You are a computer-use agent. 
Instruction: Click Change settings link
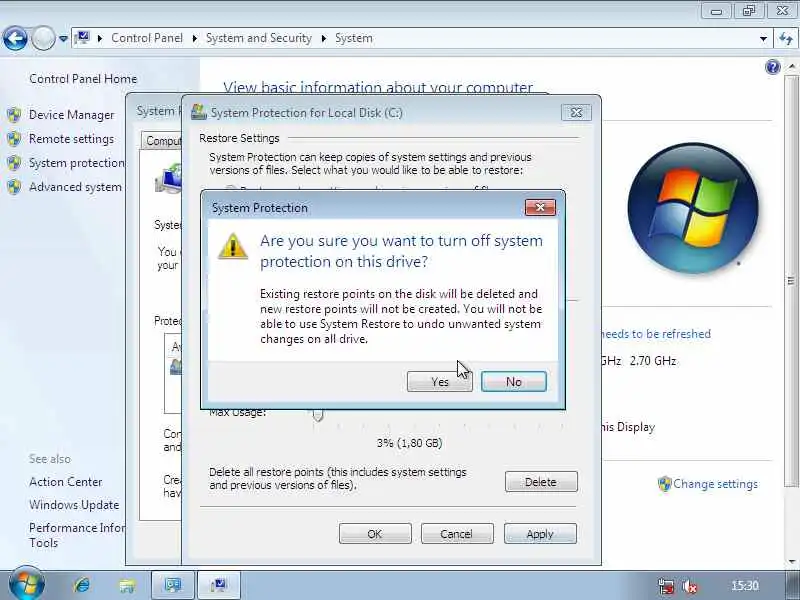tap(715, 484)
